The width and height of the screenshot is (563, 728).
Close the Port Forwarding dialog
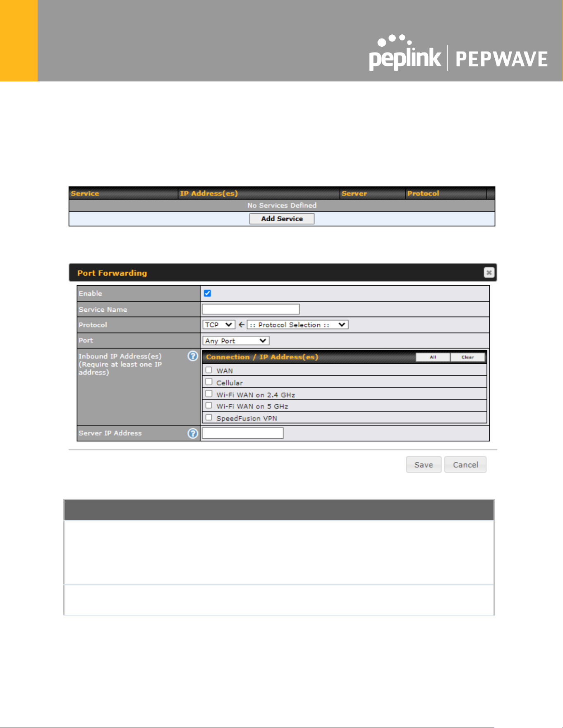[489, 272]
